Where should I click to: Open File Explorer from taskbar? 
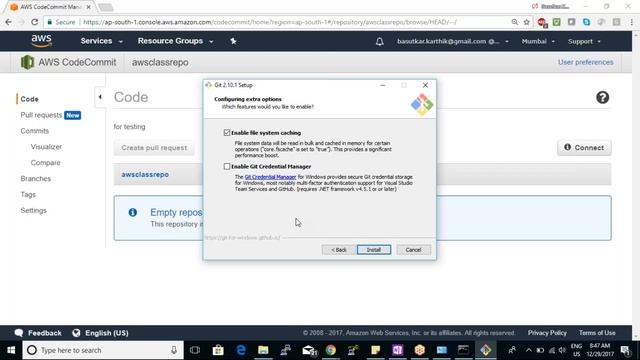coord(263,350)
